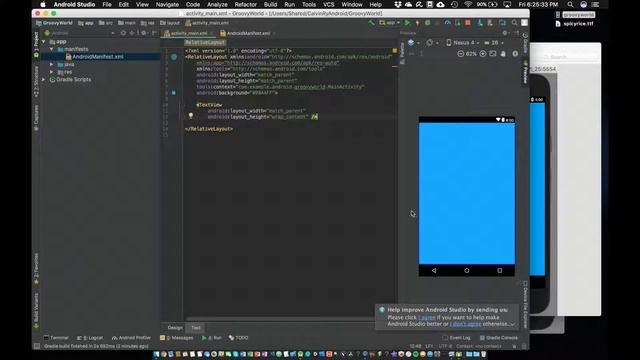Open the Navigate menu
This screenshot has height=360, width=640.
167,4
